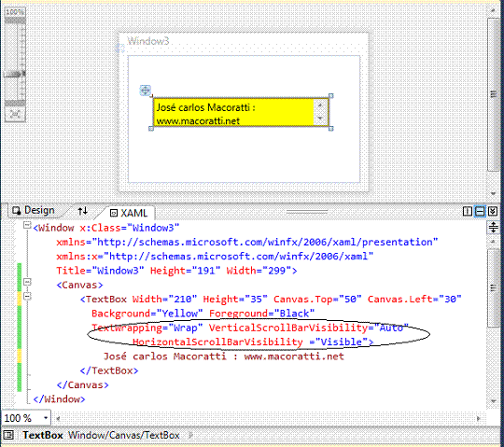Collapse the Canvas element outline node
Viewport: 504px width, 447px height.
click(27, 282)
